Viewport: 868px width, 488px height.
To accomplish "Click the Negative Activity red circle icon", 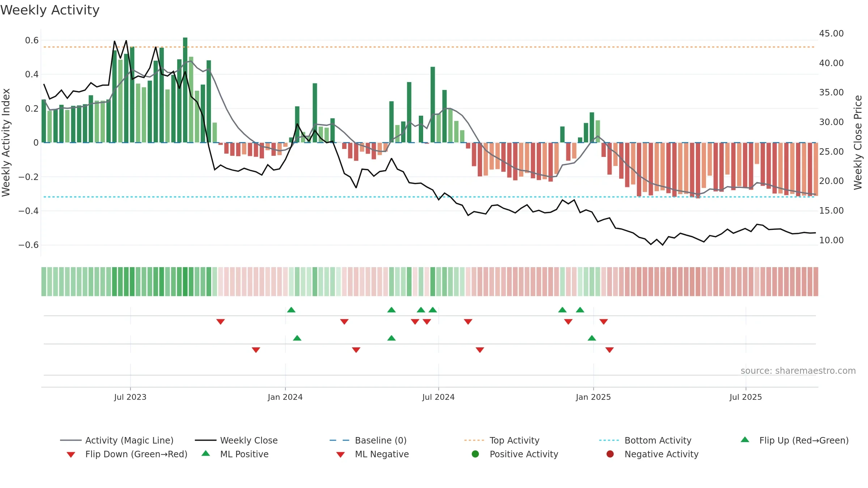I will coord(610,454).
